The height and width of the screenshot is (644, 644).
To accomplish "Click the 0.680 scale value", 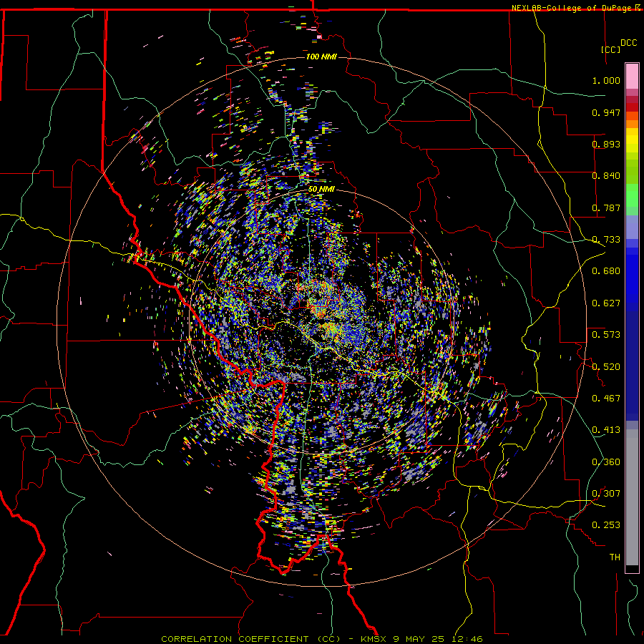I will [606, 271].
